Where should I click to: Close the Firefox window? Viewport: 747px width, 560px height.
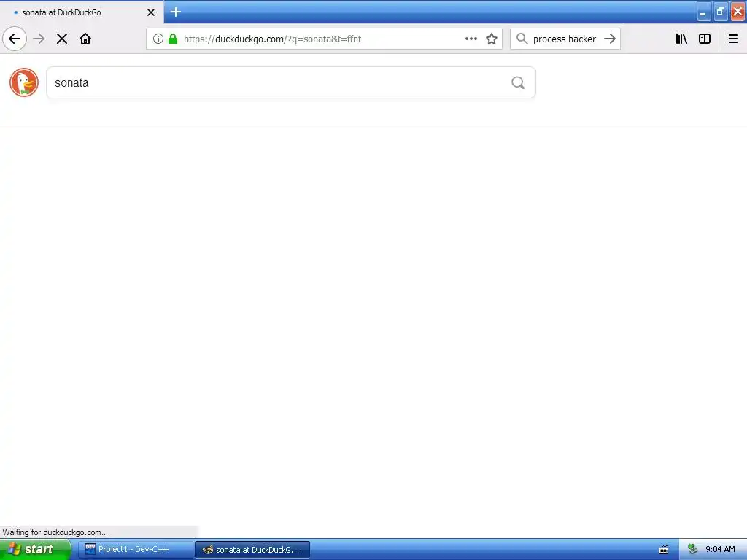tap(738, 12)
